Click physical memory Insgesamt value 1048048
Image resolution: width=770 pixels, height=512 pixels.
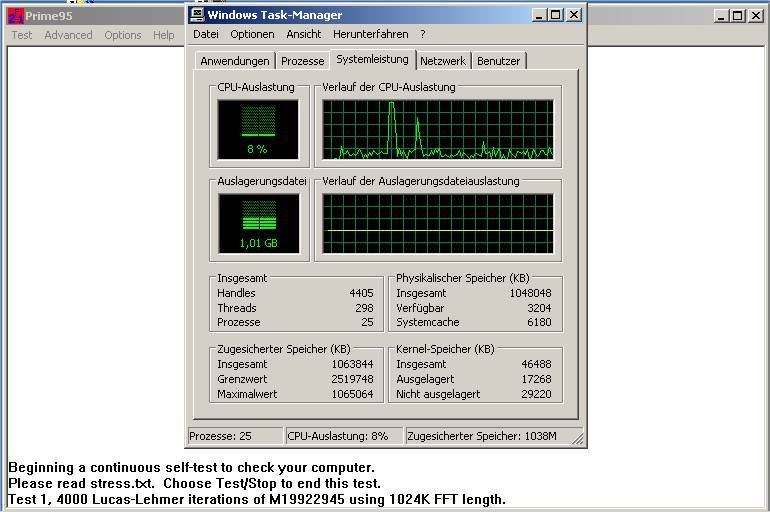coord(530,293)
